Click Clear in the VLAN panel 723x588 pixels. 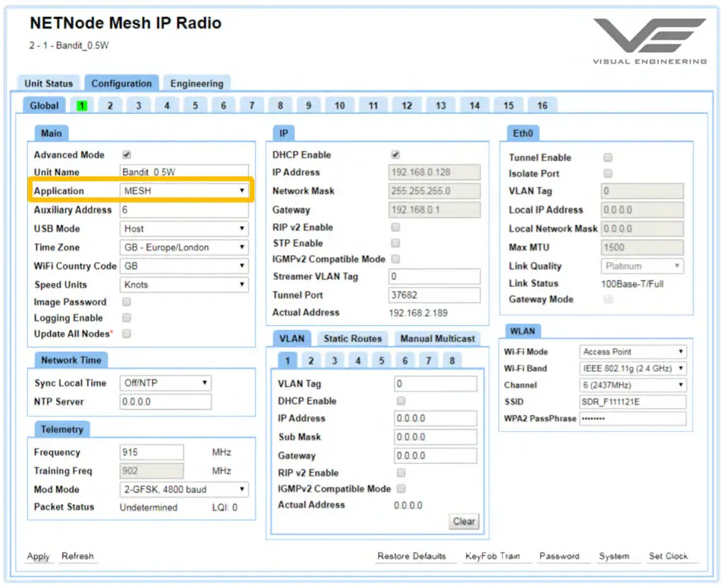click(463, 521)
